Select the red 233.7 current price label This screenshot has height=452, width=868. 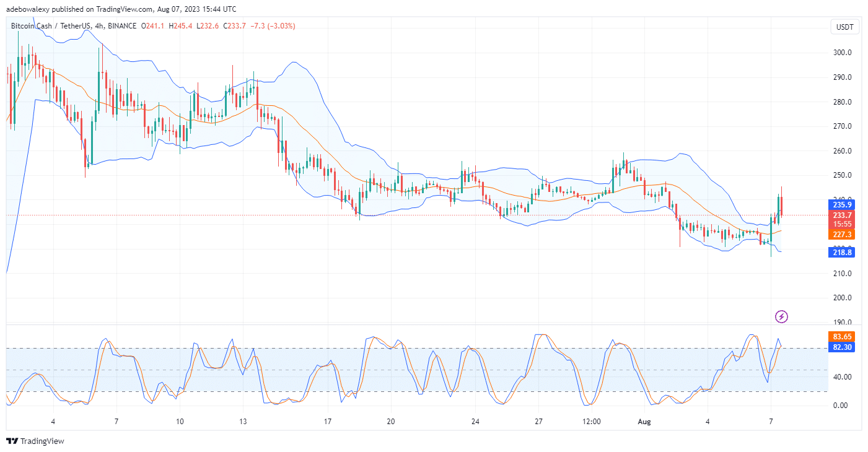pyautogui.click(x=842, y=215)
